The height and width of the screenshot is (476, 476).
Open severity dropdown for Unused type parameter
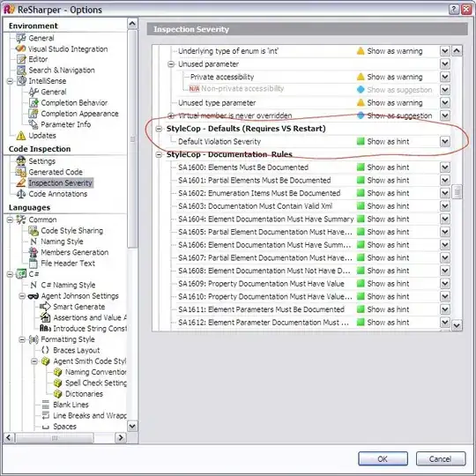pos(445,102)
